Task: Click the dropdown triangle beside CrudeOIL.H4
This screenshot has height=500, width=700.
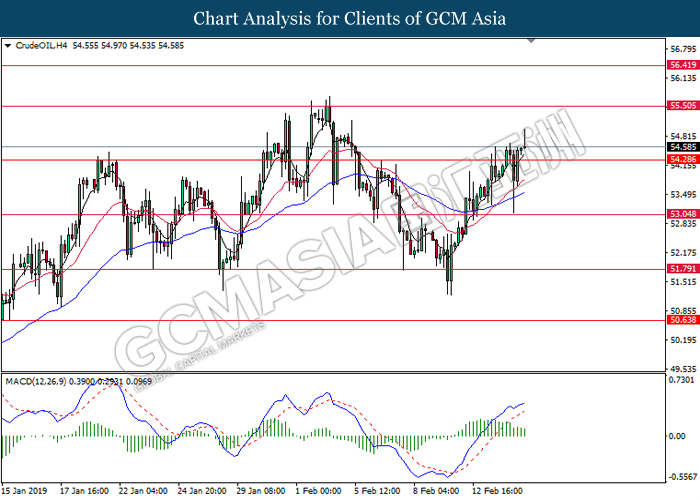Action: point(8,46)
